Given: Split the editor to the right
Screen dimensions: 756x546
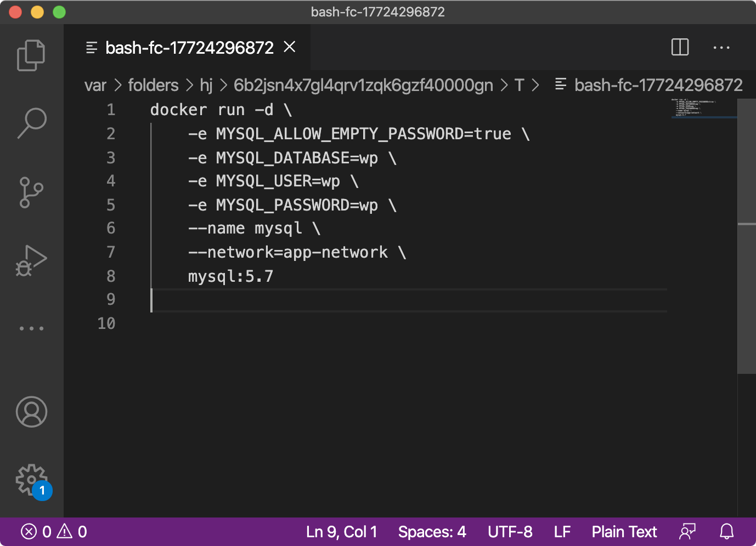Looking at the screenshot, I should tap(680, 48).
